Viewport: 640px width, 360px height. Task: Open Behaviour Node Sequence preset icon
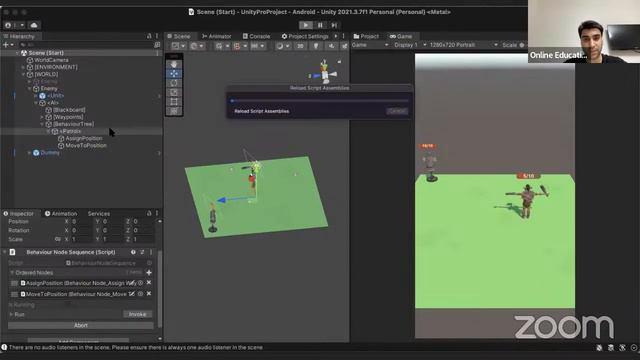(x=142, y=252)
